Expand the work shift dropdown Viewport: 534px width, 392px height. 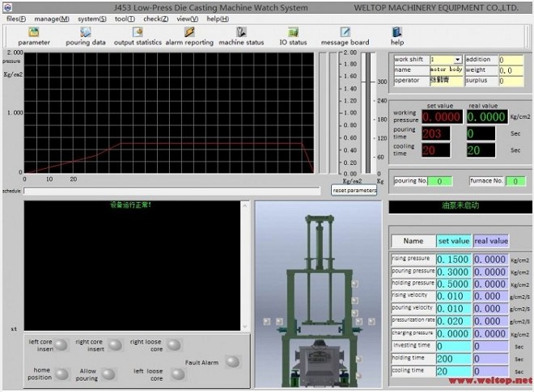click(458, 60)
